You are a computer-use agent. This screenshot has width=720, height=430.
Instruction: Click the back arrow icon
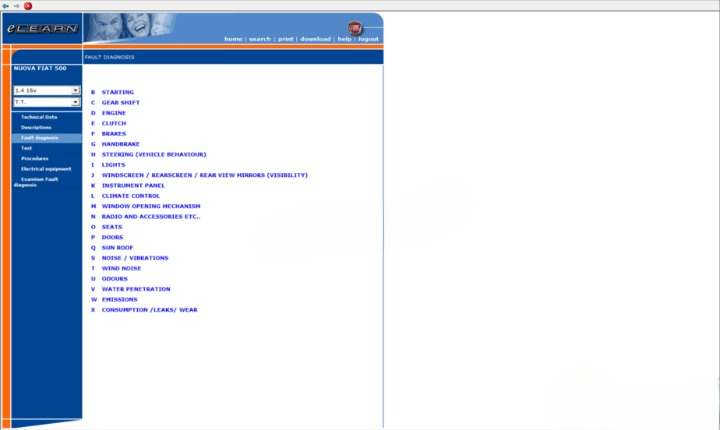(x=6, y=5)
